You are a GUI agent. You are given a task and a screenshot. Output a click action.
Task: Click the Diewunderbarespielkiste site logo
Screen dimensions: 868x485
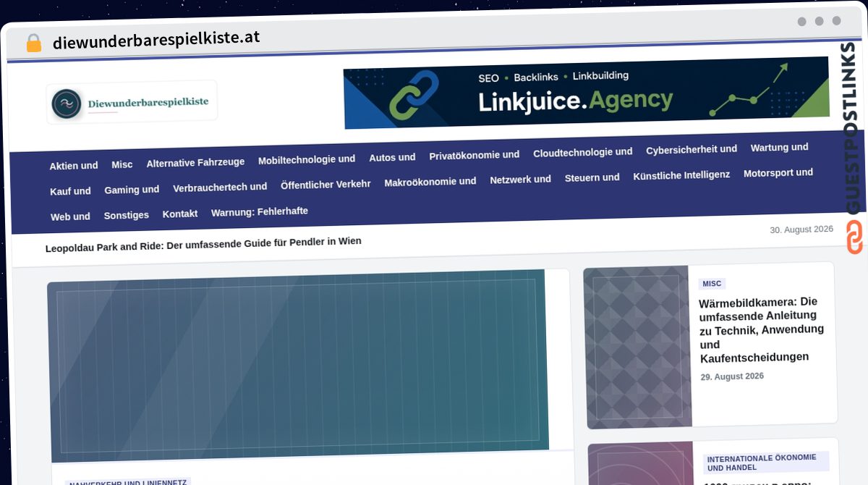[x=132, y=102]
